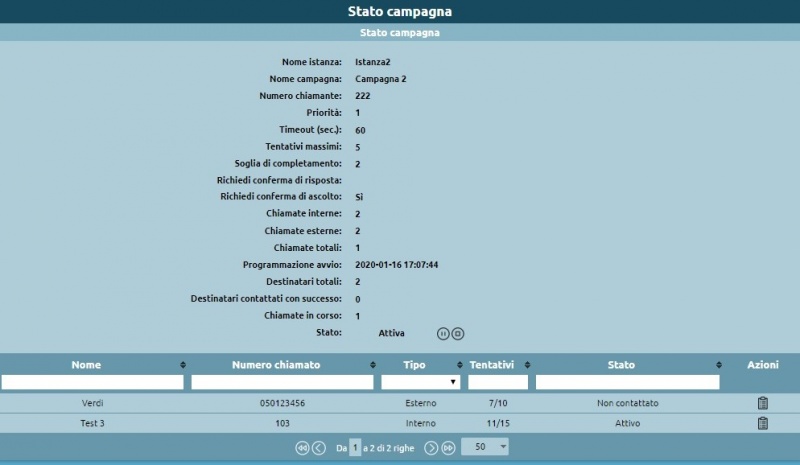Image resolution: width=800 pixels, height=465 pixels.
Task: Select the Non contattato status cell
Action: pos(628,403)
